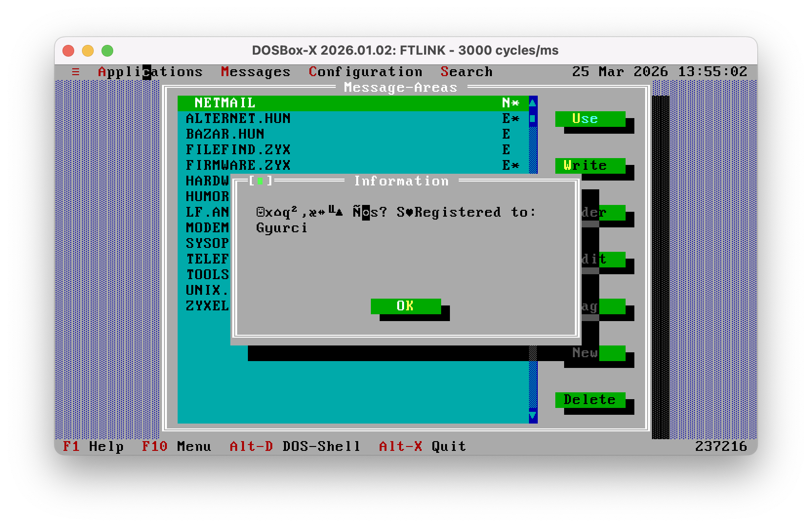
Task: Open the Configuration menu
Action: [x=365, y=72]
